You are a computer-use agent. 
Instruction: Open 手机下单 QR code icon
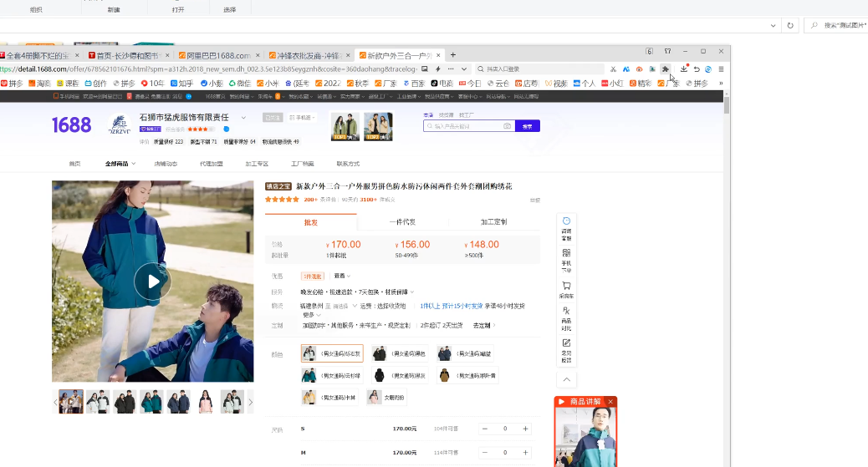566,258
